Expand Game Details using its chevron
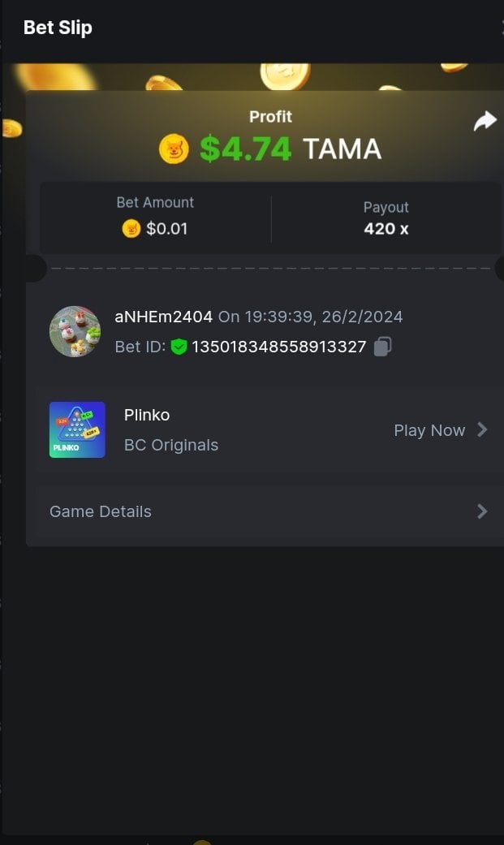This screenshot has height=845, width=504. pyautogui.click(x=482, y=511)
